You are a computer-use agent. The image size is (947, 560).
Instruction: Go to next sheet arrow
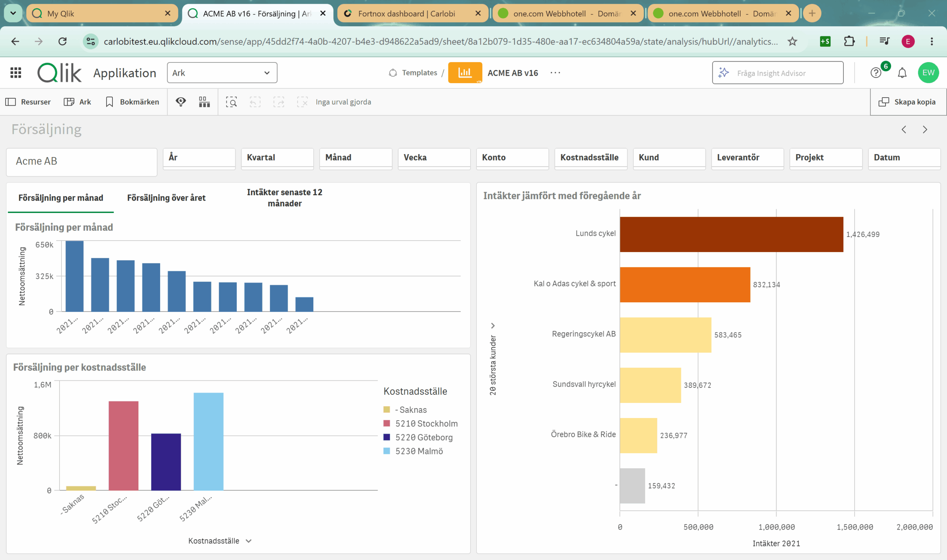tap(925, 129)
